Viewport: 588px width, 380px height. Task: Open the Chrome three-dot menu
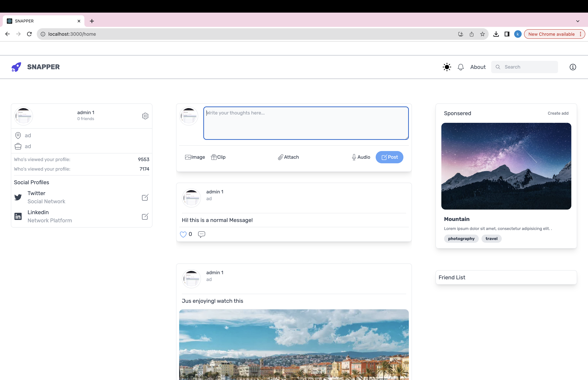click(x=580, y=34)
